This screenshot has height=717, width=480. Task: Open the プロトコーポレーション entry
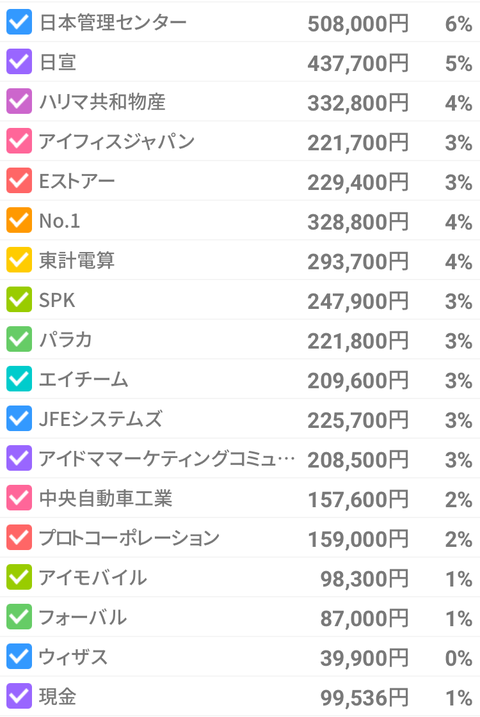click(129, 538)
